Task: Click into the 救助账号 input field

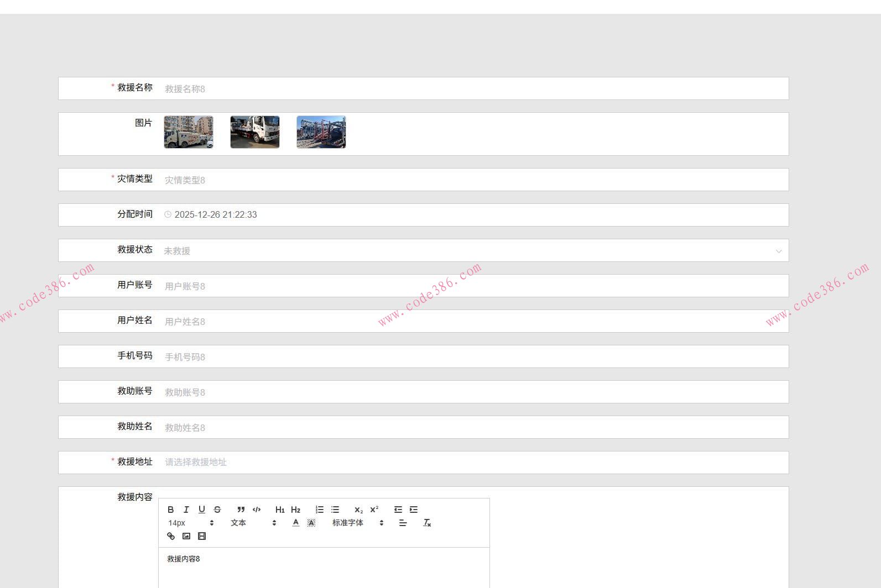Action: (x=473, y=392)
